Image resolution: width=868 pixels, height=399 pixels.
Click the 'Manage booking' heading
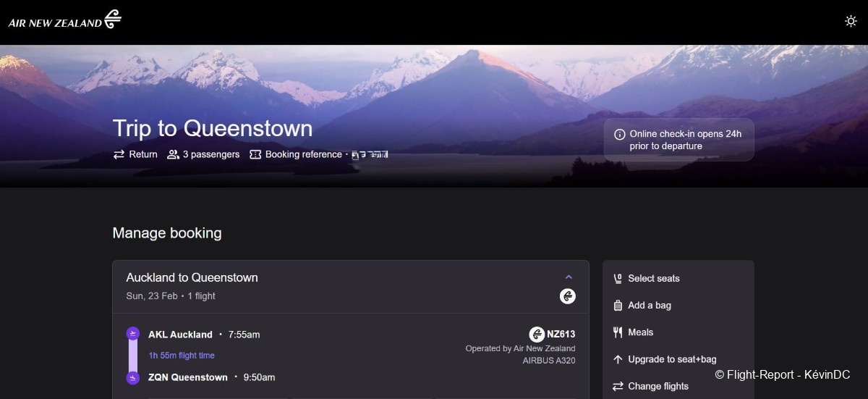(x=167, y=233)
